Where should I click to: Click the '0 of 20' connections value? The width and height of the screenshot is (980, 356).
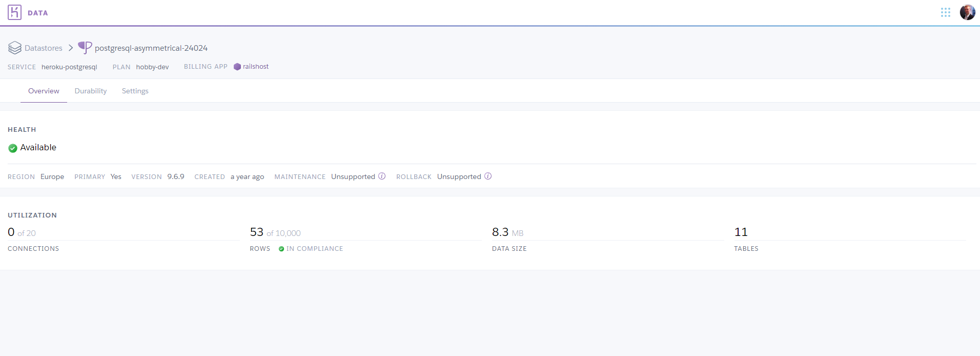tap(22, 232)
